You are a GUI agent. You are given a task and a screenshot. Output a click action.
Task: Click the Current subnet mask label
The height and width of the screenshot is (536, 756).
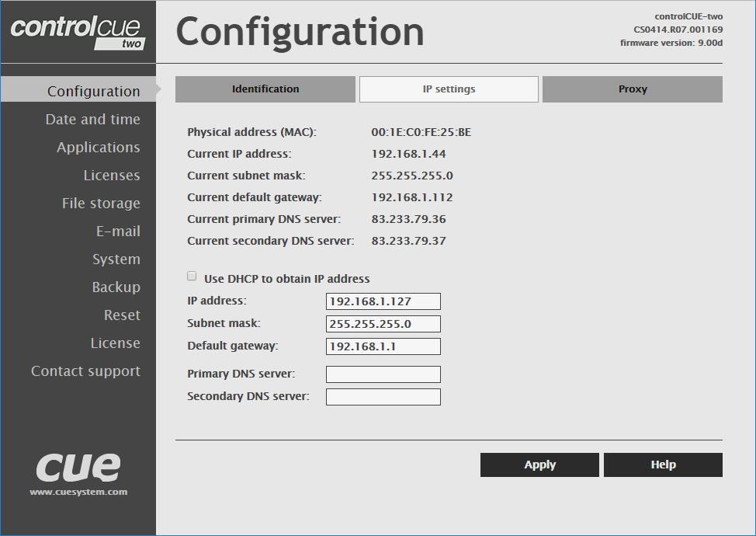click(246, 176)
